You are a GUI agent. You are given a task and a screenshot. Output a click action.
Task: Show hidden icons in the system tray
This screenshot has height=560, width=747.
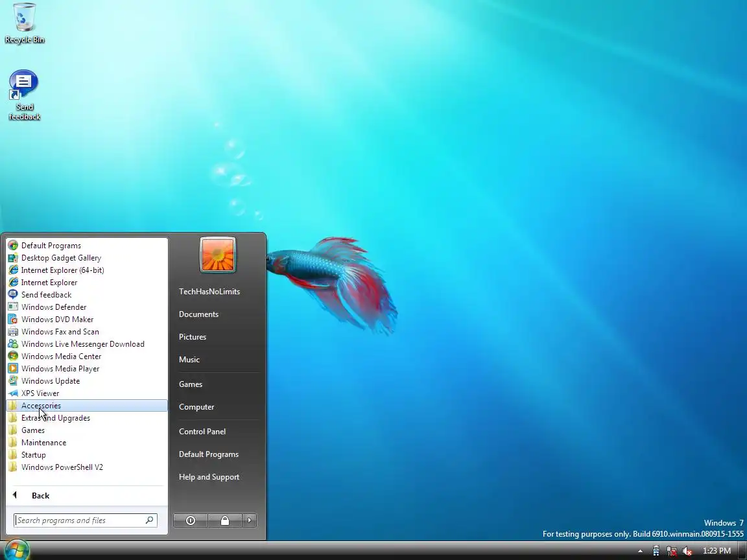(x=640, y=551)
